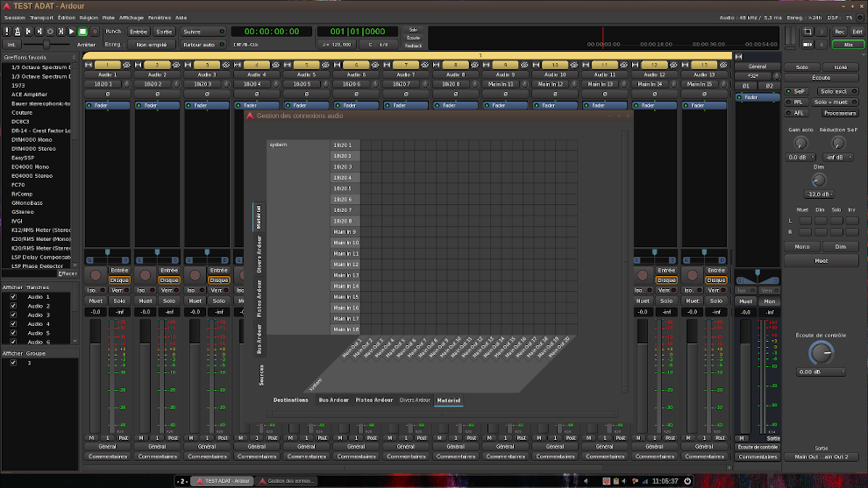868x488 pixels.
Task: Open the Fenêtres menu
Action: pos(159,18)
